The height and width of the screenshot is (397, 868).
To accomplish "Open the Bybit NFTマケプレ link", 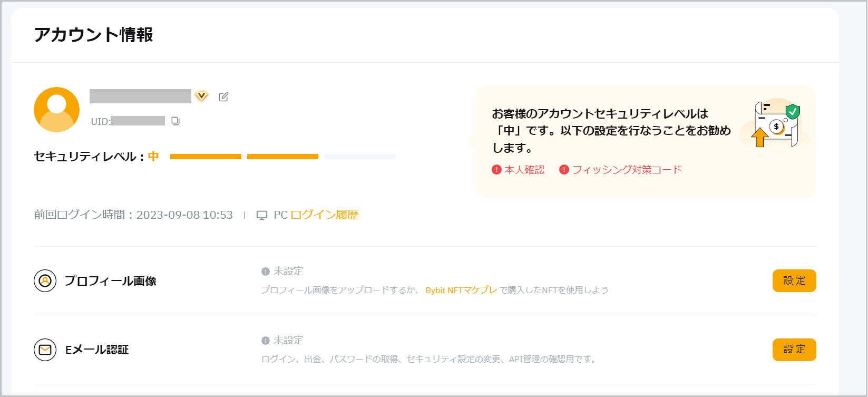I will coord(461,290).
